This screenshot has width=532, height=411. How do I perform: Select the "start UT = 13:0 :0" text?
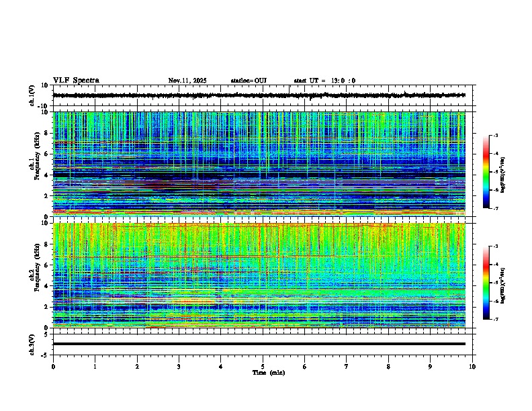coord(324,81)
